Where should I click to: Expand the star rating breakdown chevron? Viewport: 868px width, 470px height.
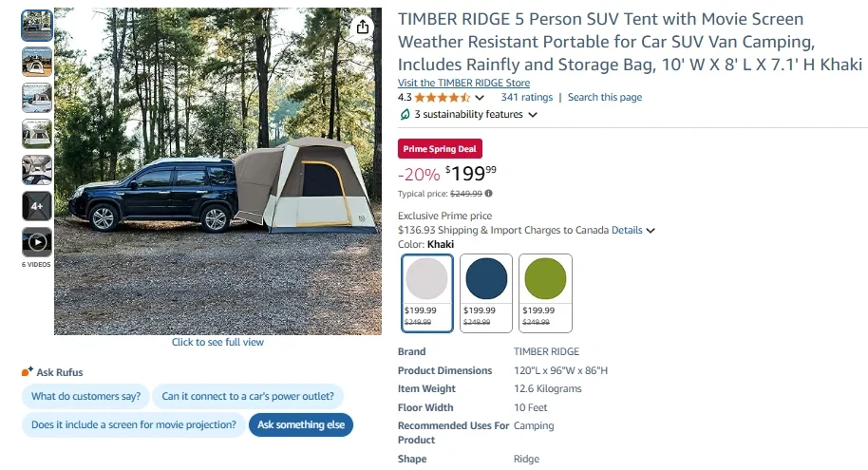click(480, 98)
